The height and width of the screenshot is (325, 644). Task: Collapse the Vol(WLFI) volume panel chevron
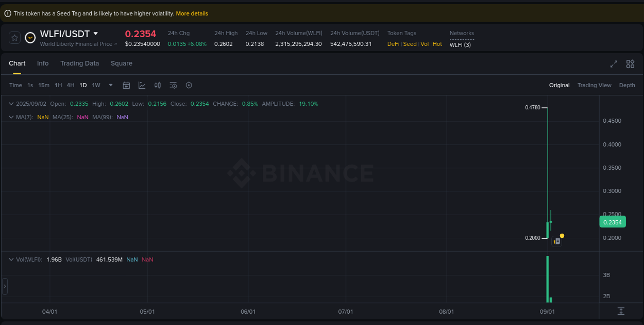click(10, 259)
